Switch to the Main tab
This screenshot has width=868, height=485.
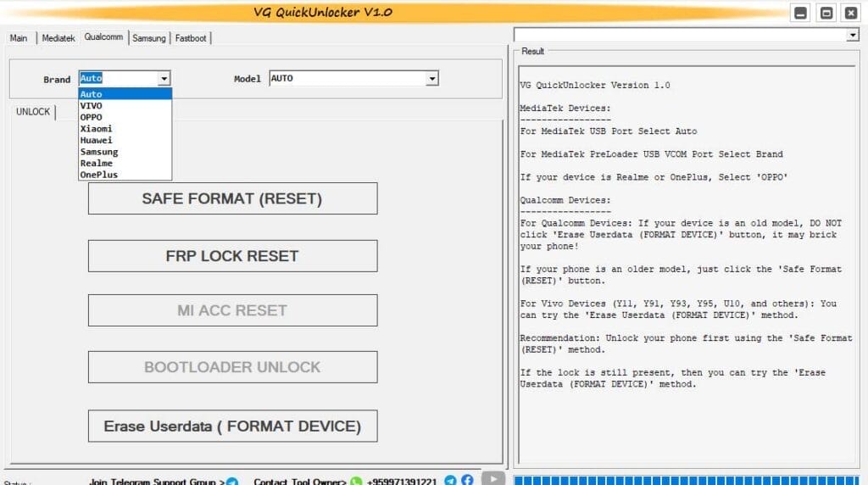pyautogui.click(x=19, y=38)
